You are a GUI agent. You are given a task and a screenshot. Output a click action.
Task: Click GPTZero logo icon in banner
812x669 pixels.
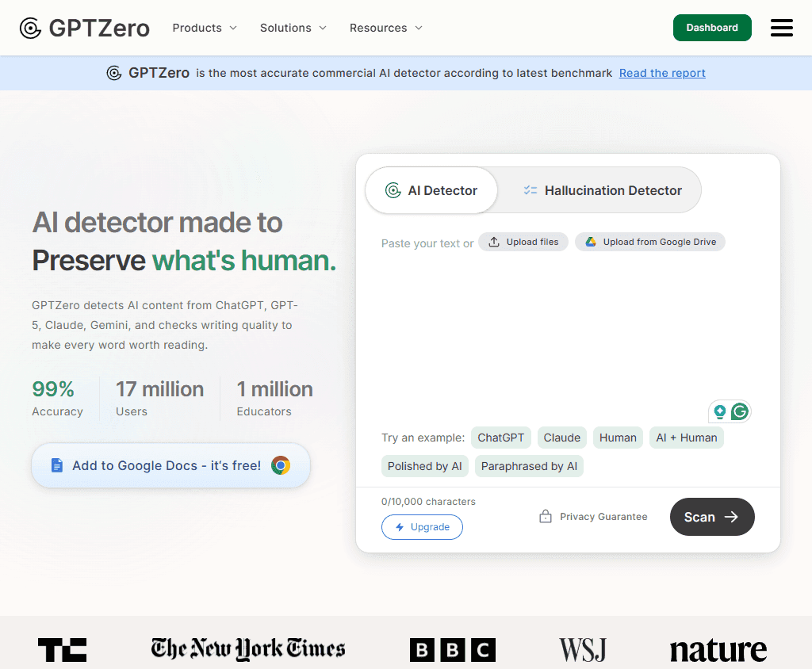(114, 73)
